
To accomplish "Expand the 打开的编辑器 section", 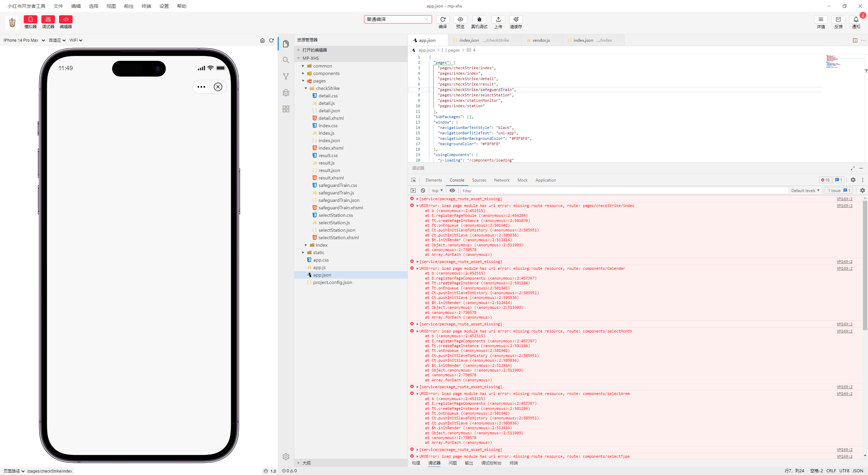I will pyautogui.click(x=351, y=50).
